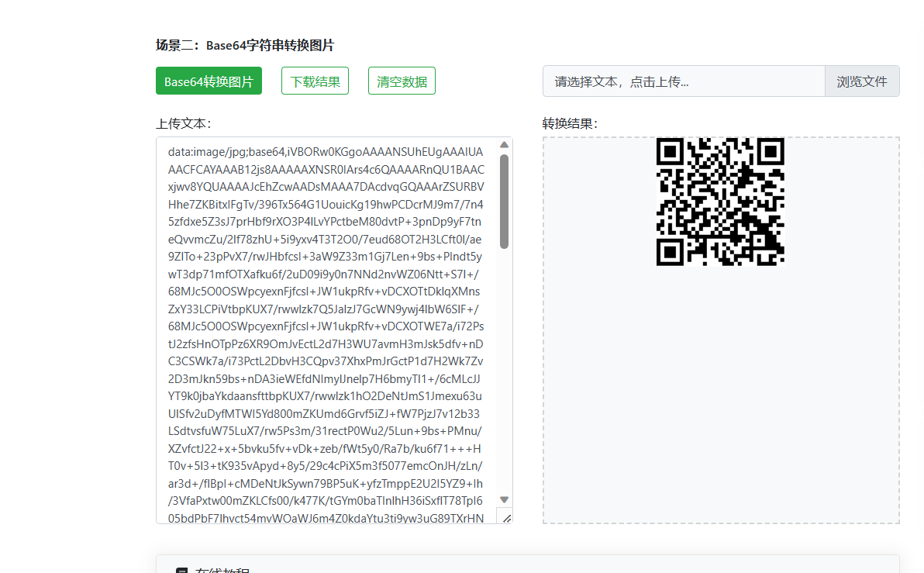Click the scrollbar track below the thumb

click(x=504, y=372)
